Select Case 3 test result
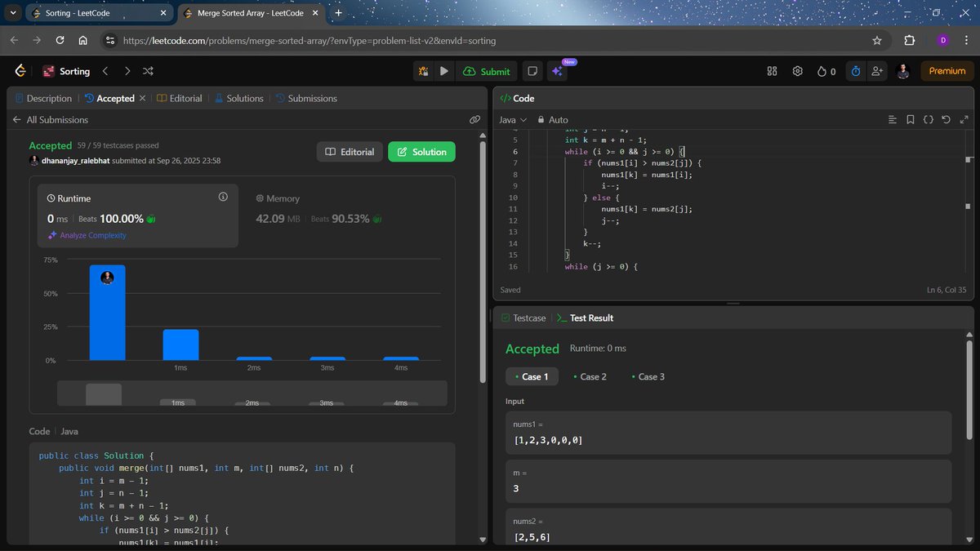980x551 pixels. 648,376
